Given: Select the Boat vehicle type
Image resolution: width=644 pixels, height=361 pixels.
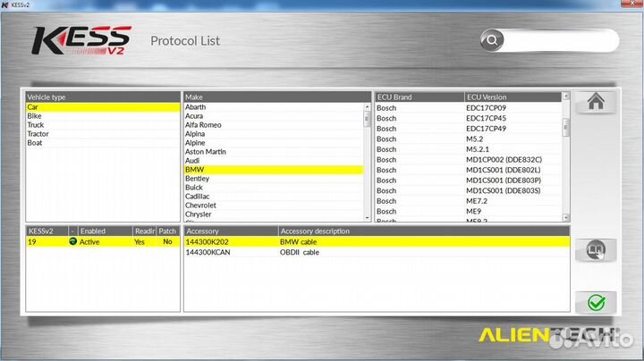Looking at the screenshot, I should coord(103,143).
